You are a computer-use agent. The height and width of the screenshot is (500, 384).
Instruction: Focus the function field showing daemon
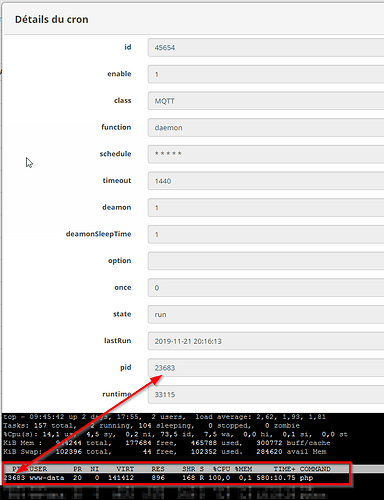[266, 127]
